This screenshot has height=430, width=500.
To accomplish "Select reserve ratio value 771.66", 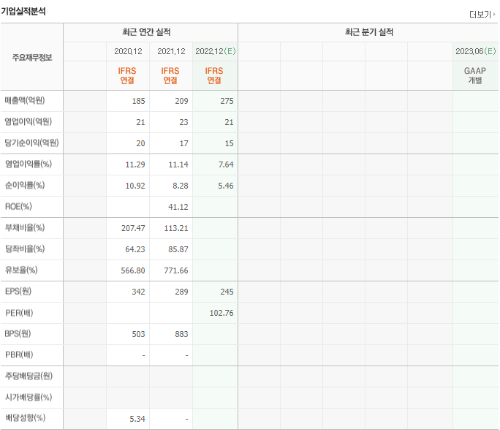I will pyautogui.click(x=176, y=271).
